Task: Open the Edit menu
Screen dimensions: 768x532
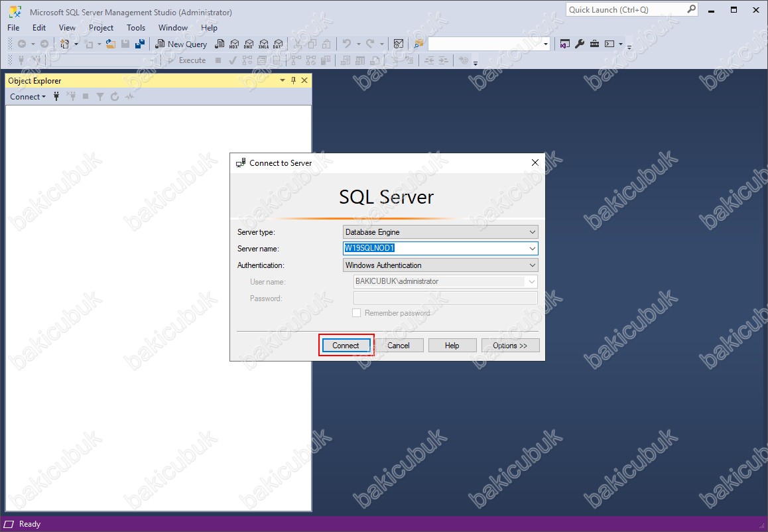Action: click(x=39, y=28)
